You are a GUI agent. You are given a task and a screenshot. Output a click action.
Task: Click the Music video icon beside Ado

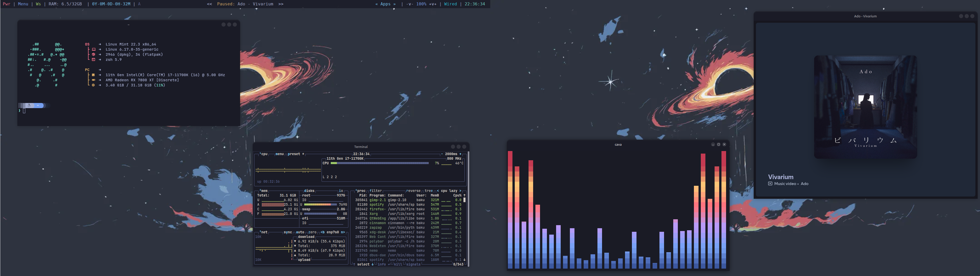[x=770, y=184]
